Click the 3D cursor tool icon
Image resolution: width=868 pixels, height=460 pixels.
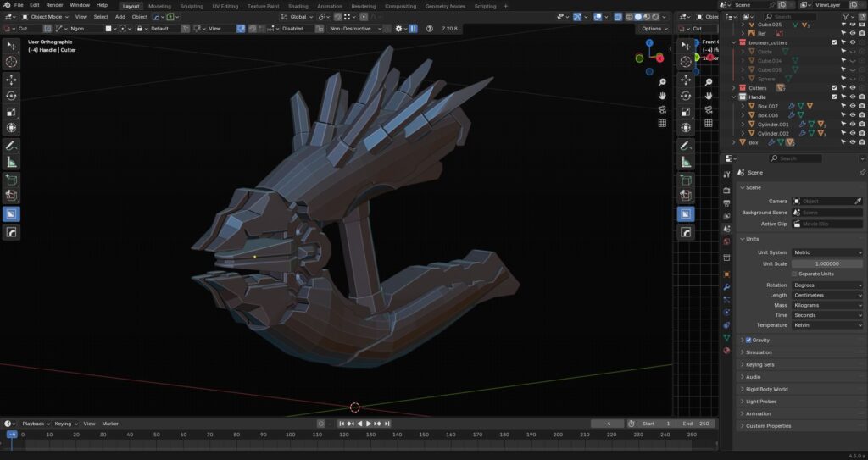coord(12,62)
